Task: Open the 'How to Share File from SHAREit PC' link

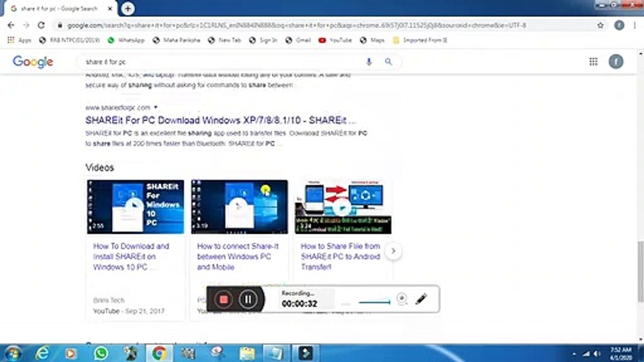Action: [x=341, y=256]
